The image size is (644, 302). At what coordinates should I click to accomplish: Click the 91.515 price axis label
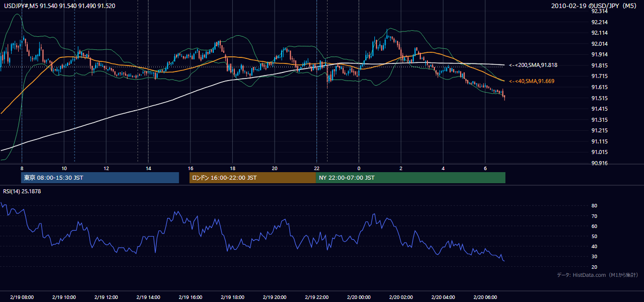click(x=600, y=98)
